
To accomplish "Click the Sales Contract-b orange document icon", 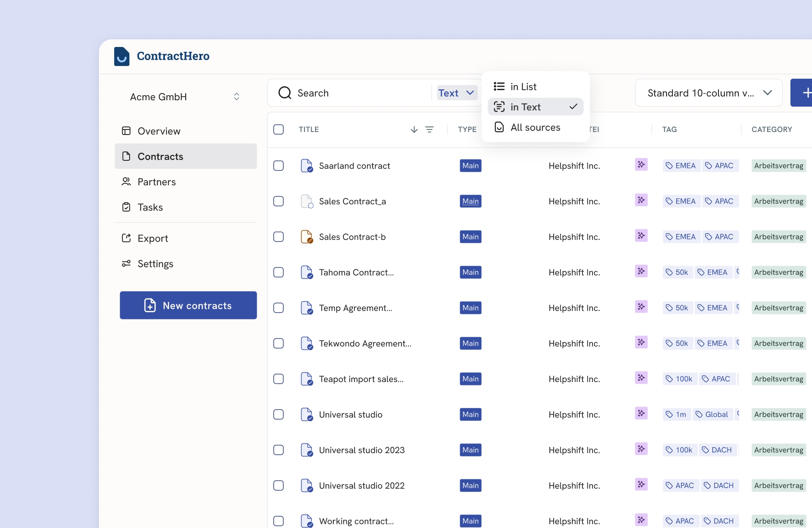I will click(307, 236).
